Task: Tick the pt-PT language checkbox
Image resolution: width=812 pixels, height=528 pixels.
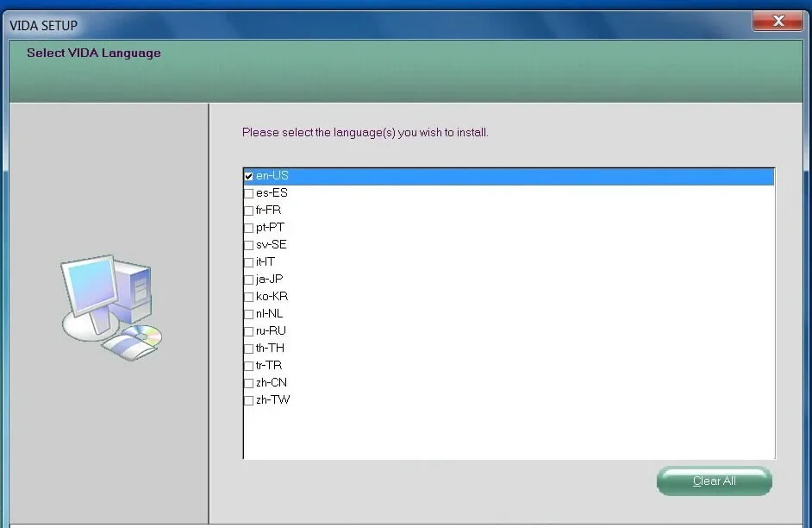Action: coord(248,228)
